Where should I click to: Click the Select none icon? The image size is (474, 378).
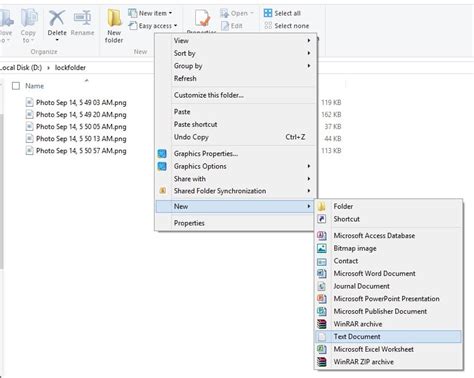point(268,26)
